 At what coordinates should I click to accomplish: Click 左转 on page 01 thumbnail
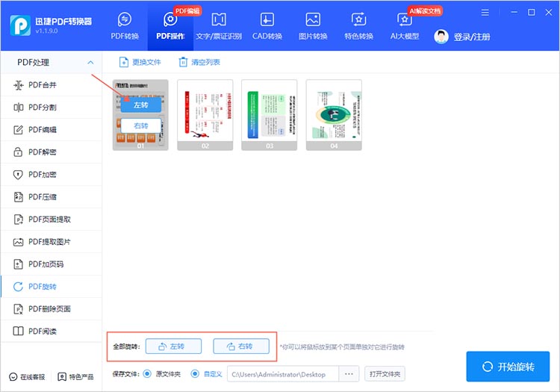[140, 105]
